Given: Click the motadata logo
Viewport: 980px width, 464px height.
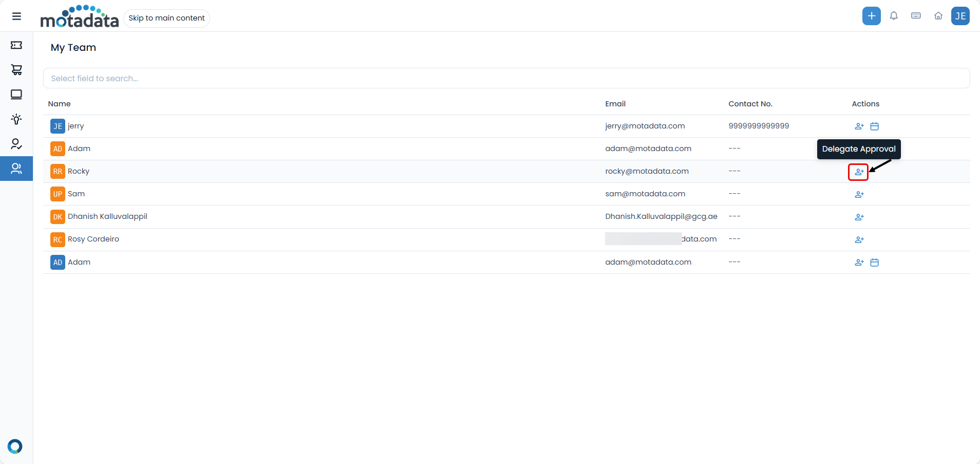Looking at the screenshot, I should (x=80, y=16).
